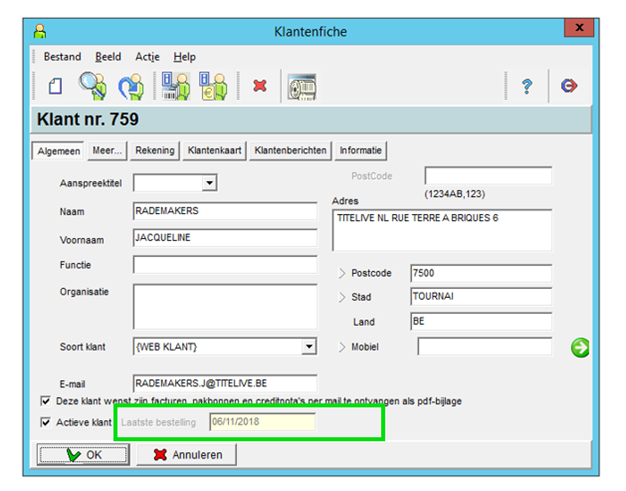Open the Aanspreektitel dropdown

[x=209, y=183]
